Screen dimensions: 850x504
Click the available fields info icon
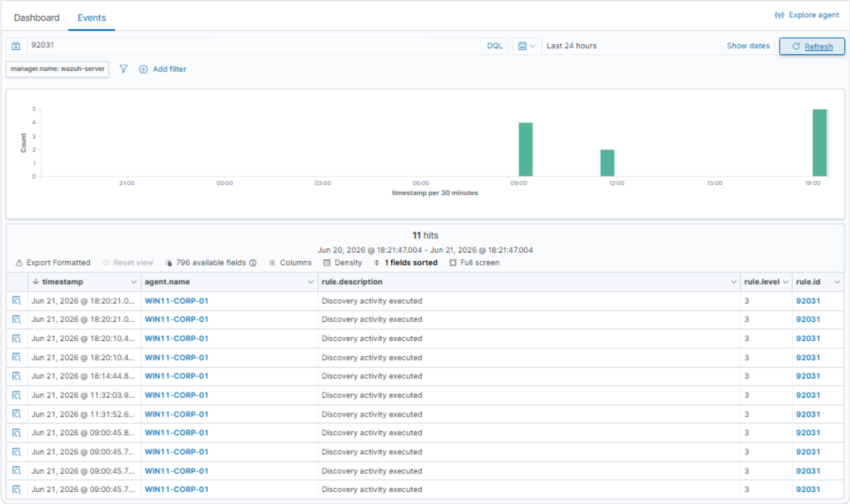tap(253, 263)
